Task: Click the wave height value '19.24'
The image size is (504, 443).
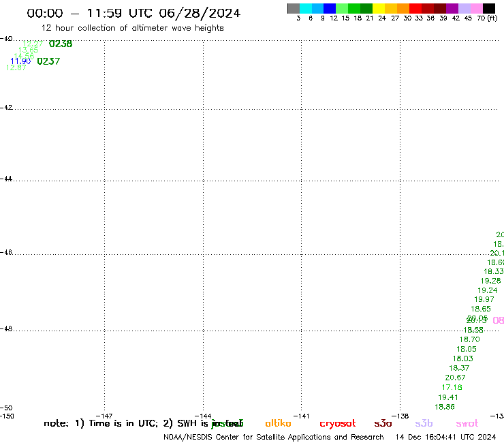Action: tap(487, 290)
